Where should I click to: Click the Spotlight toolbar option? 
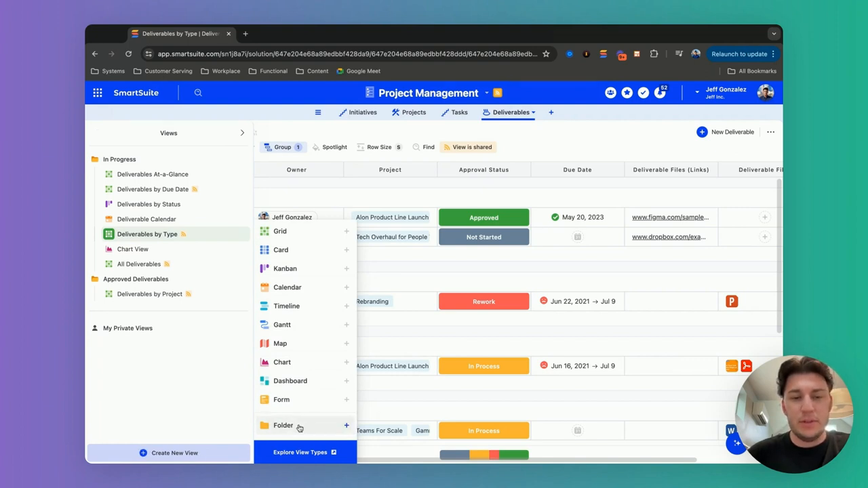point(330,147)
